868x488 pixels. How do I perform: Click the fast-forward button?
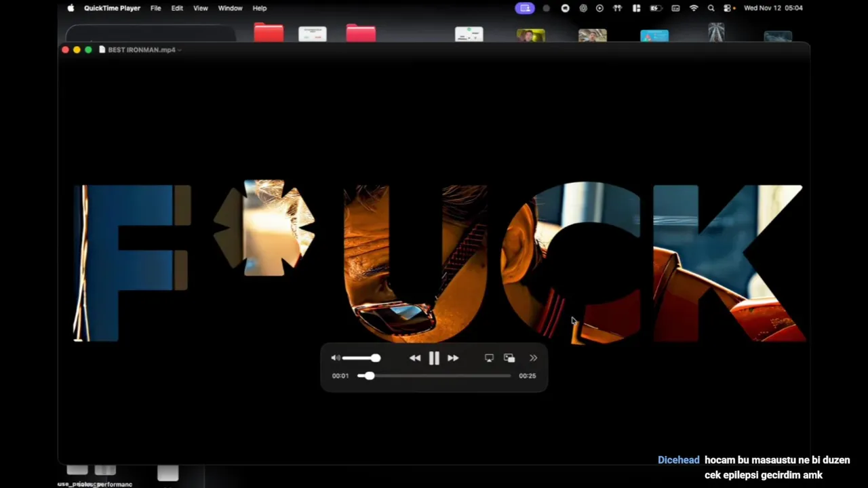453,358
